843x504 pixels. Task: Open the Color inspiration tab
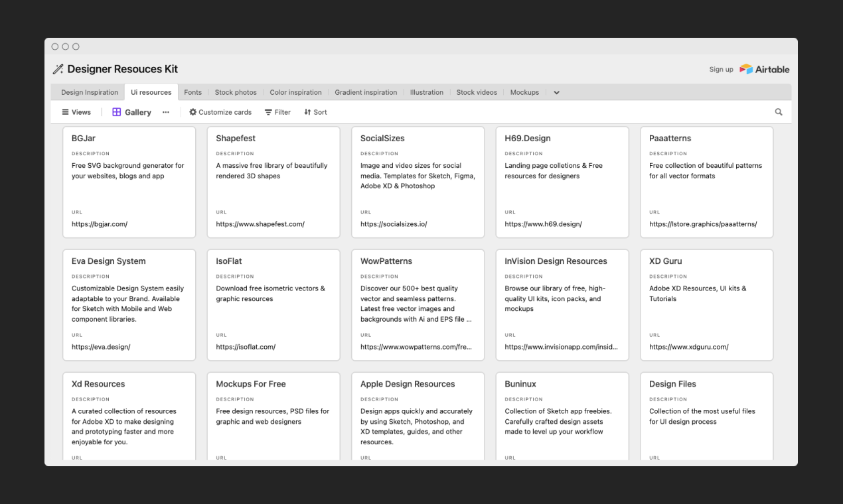(x=295, y=92)
